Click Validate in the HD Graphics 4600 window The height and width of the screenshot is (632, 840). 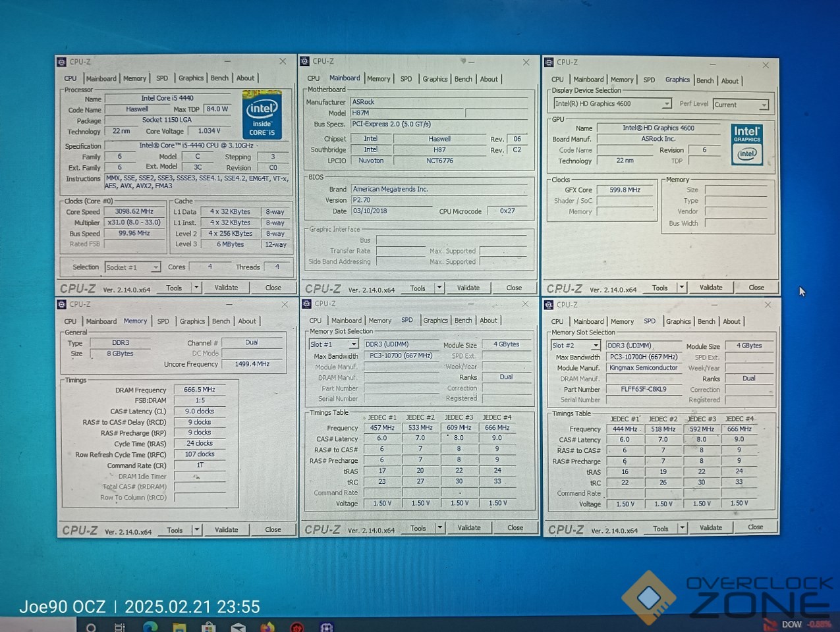tap(711, 288)
